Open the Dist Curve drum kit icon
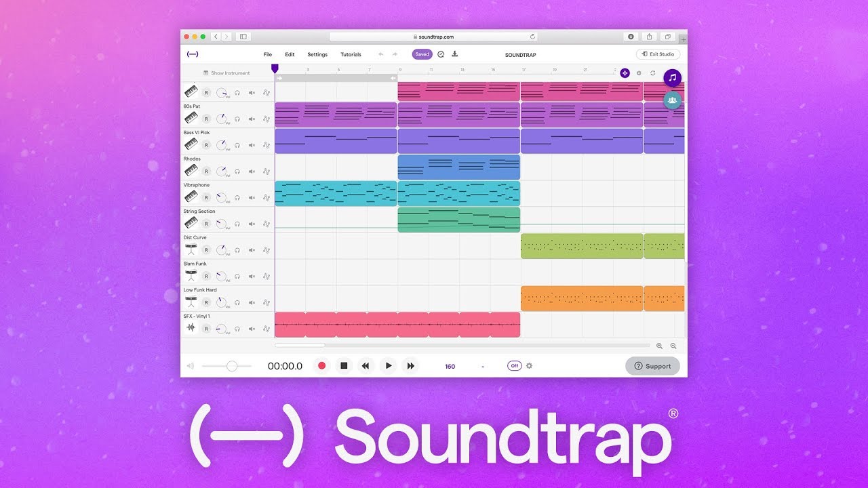This screenshot has height=488, width=868. [x=191, y=249]
